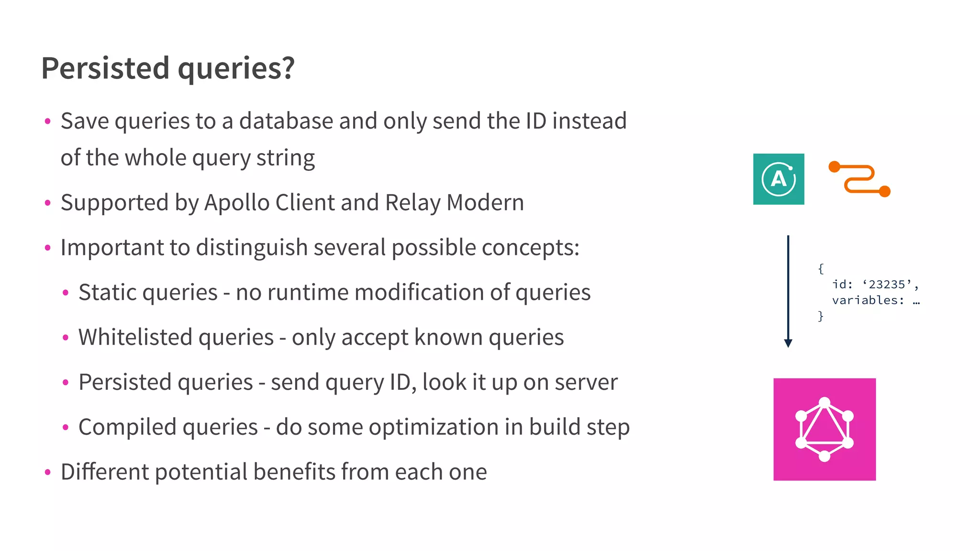Select the 'Whitelisted queries' sub-bullet text
Screen dimensions: 980x551
pos(321,337)
